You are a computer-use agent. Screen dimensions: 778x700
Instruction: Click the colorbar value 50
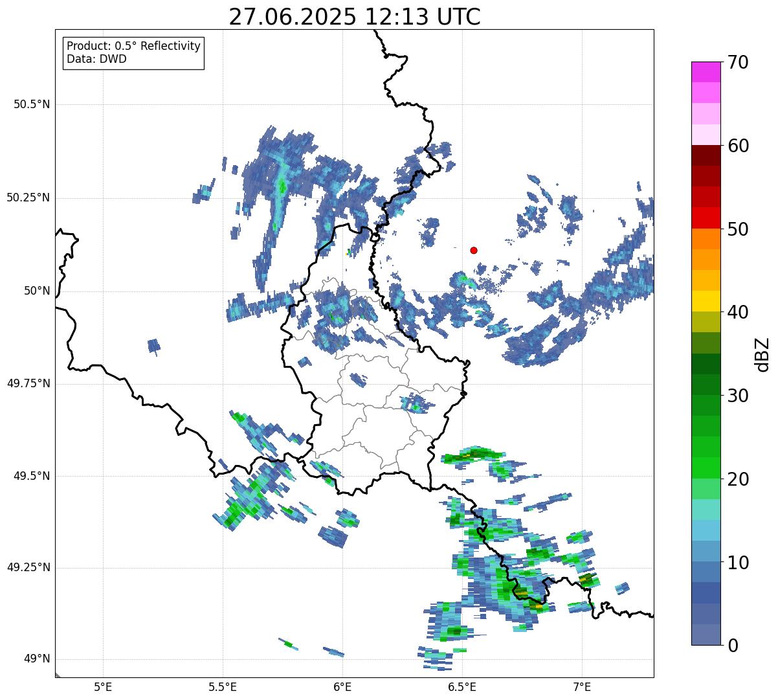point(738,229)
